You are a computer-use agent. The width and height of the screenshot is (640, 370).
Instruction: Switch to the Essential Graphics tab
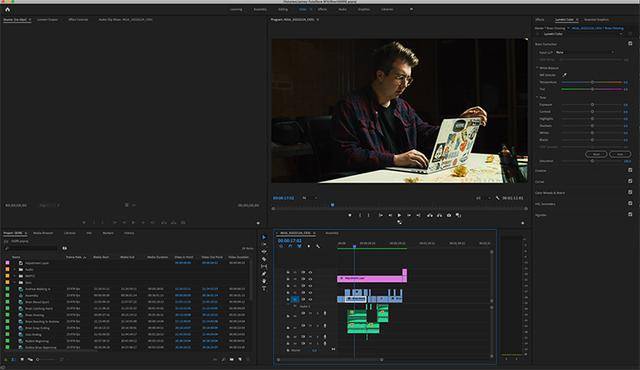point(596,20)
